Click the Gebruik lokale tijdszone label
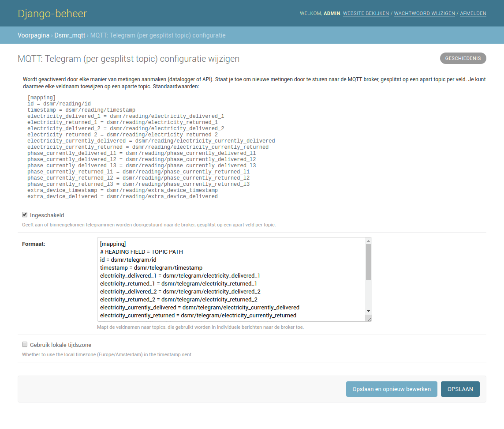This screenshot has width=504, height=429. [60, 345]
